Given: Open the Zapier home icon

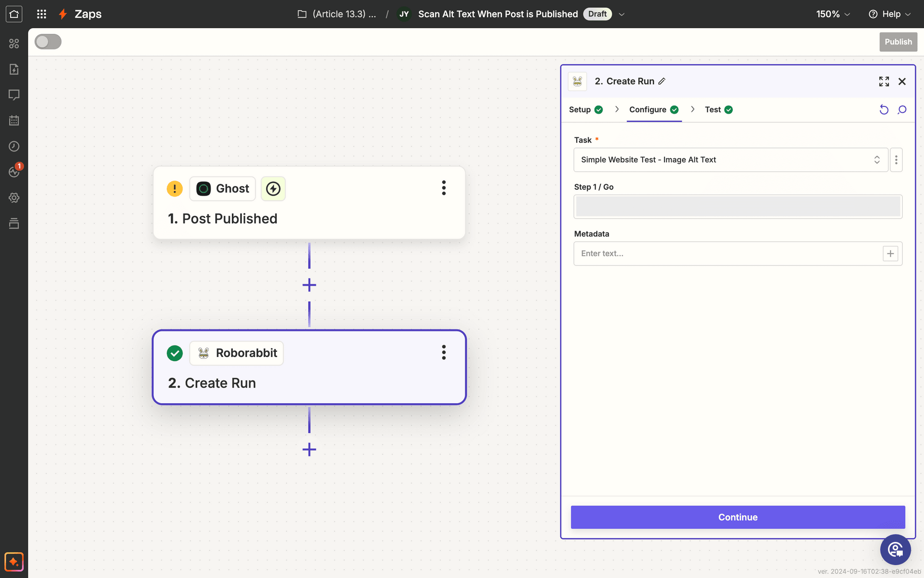Looking at the screenshot, I should point(14,14).
